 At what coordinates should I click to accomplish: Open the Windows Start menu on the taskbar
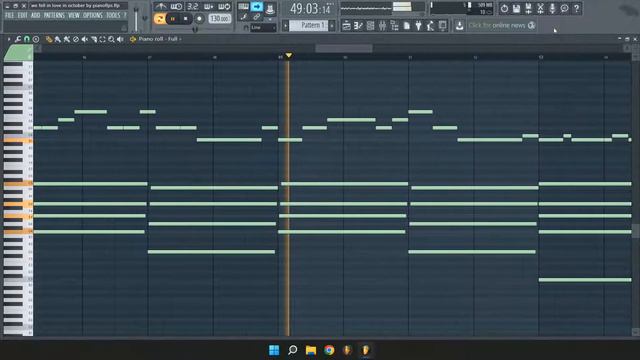click(274, 350)
